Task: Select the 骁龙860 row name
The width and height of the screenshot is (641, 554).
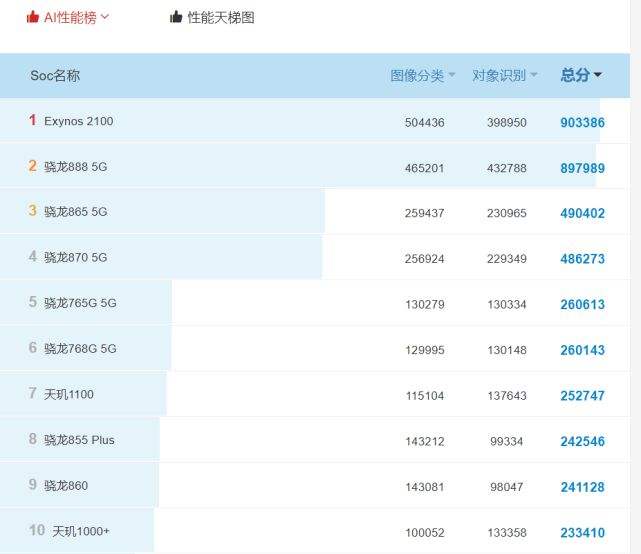Action: point(66,485)
